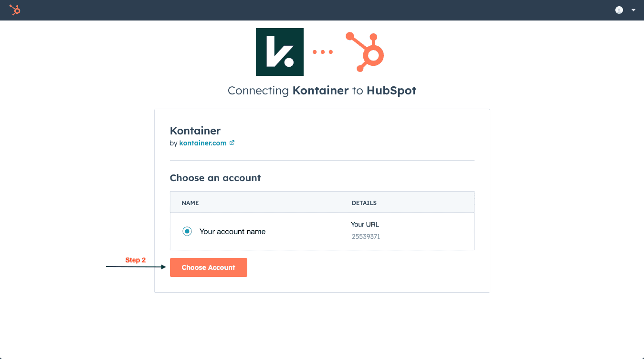The width and height of the screenshot is (644, 359).
Task: Click the Kontainer app title heading
Action: tap(195, 131)
